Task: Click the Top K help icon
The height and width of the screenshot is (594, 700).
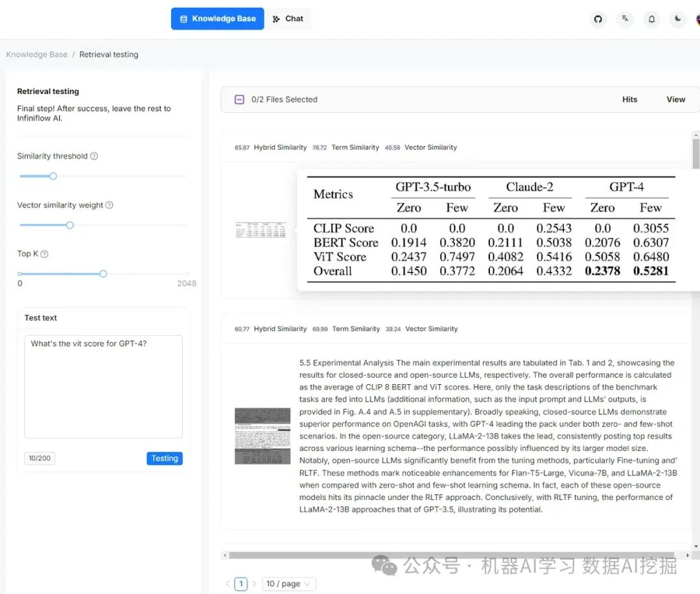Action: click(x=44, y=254)
